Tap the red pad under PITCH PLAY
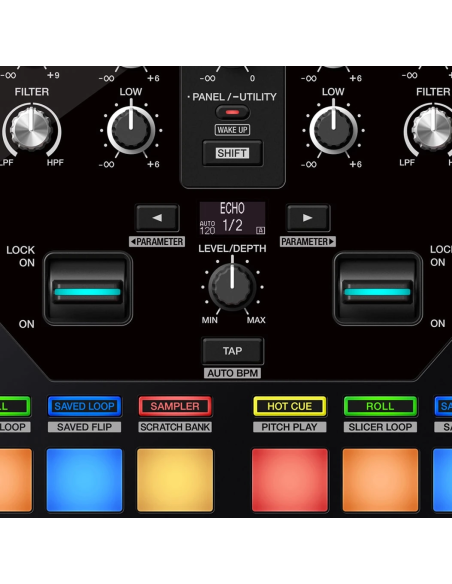This screenshot has height=584, width=452. coord(290,480)
